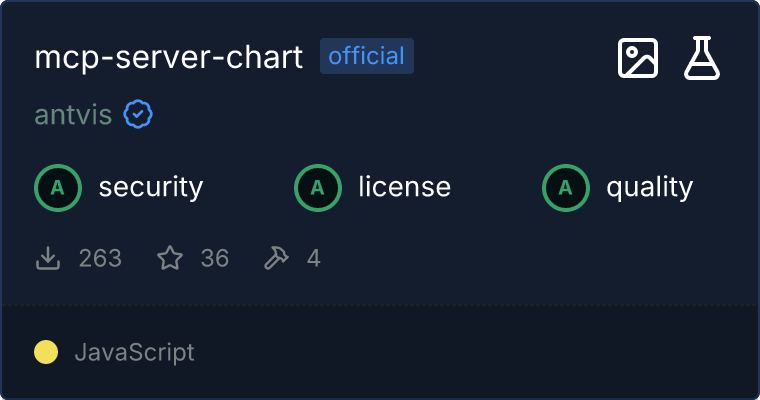The image size is (760, 400).
Task: Click the blue verified badge icon
Action: pyautogui.click(x=138, y=116)
